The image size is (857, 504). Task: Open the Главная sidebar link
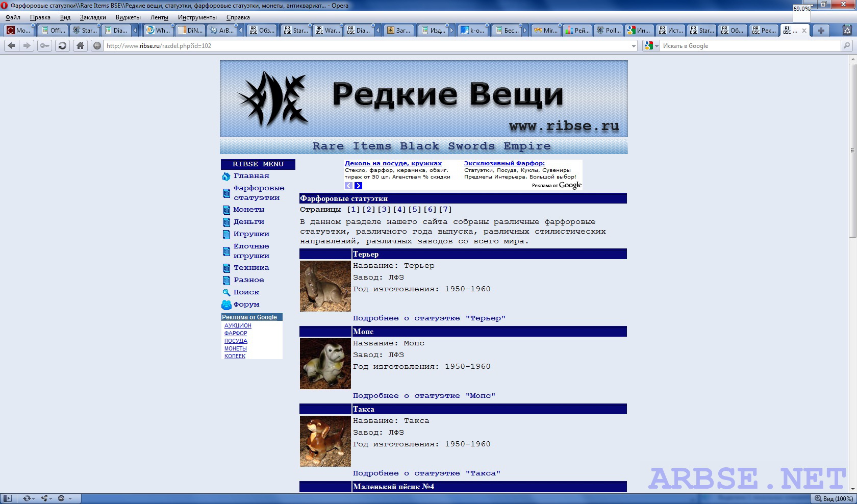251,176
